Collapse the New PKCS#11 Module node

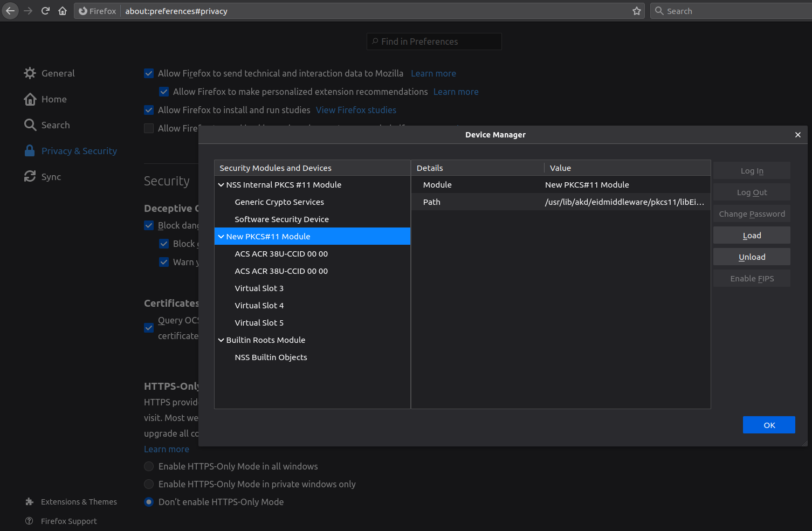point(221,237)
